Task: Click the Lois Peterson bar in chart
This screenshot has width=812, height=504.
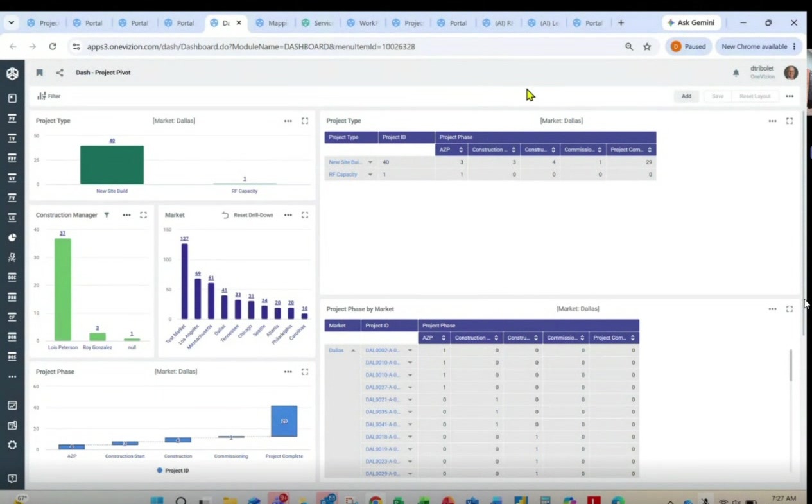Action: pyautogui.click(x=62, y=290)
